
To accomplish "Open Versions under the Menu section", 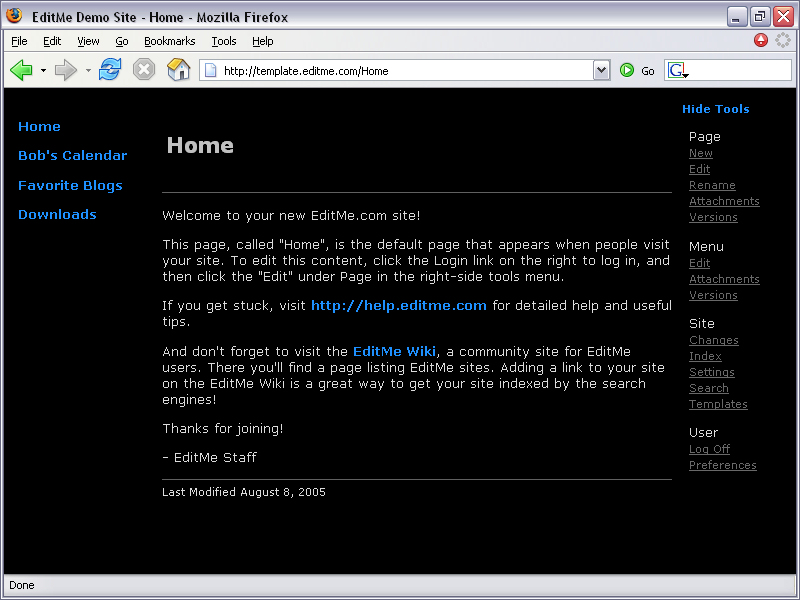I will pyautogui.click(x=713, y=295).
